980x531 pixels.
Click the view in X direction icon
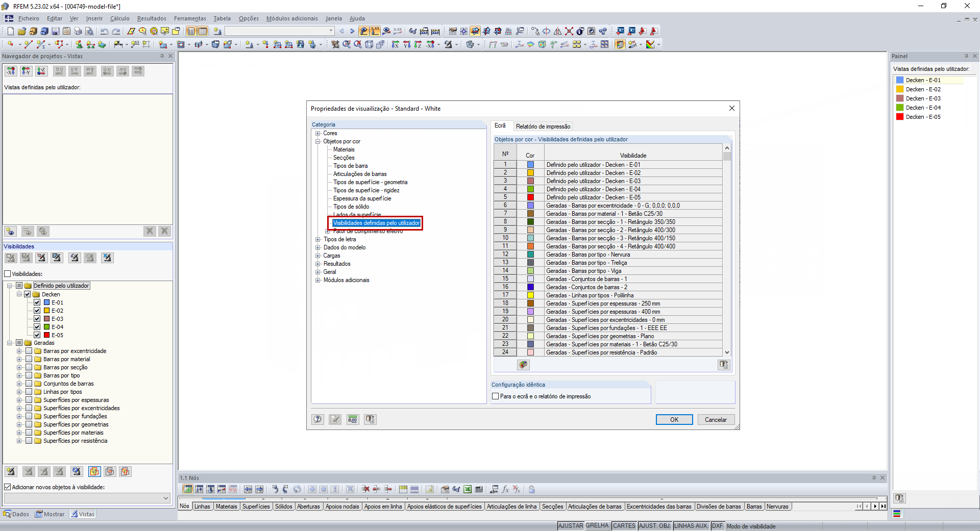click(396, 44)
